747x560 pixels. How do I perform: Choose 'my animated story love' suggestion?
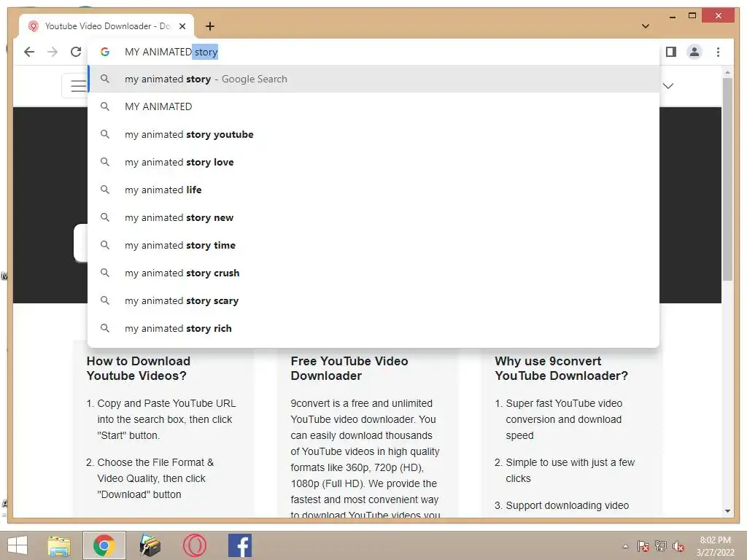(x=373, y=162)
